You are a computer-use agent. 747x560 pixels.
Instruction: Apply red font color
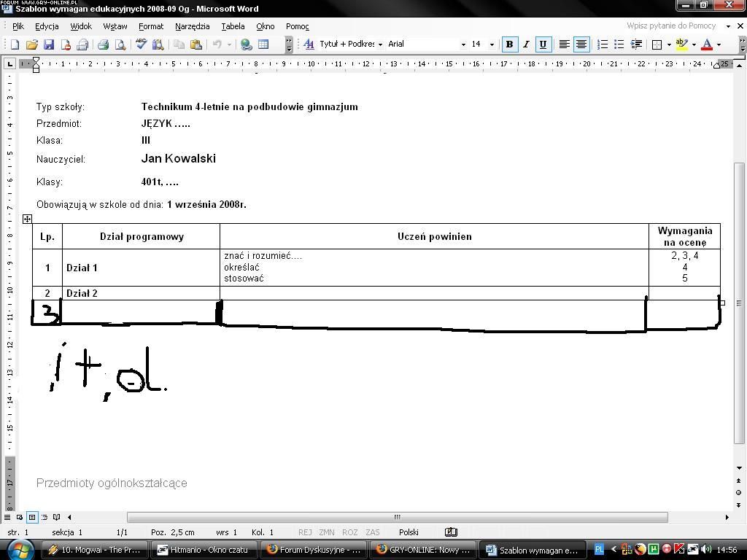pos(708,44)
